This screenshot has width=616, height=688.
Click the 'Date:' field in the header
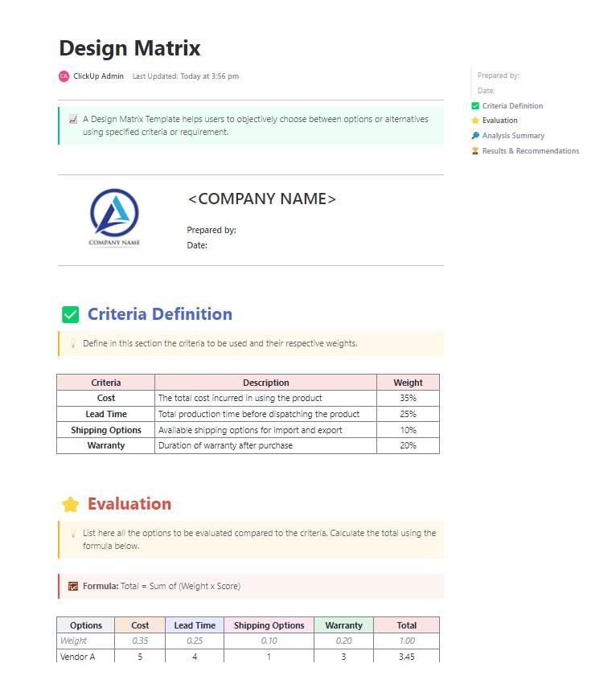(x=197, y=245)
